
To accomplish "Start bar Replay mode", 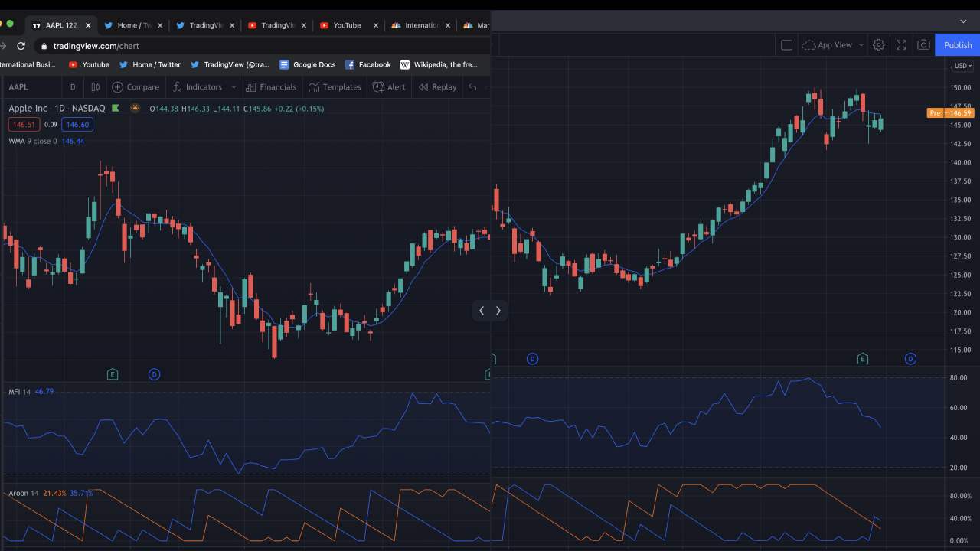I will click(x=437, y=87).
